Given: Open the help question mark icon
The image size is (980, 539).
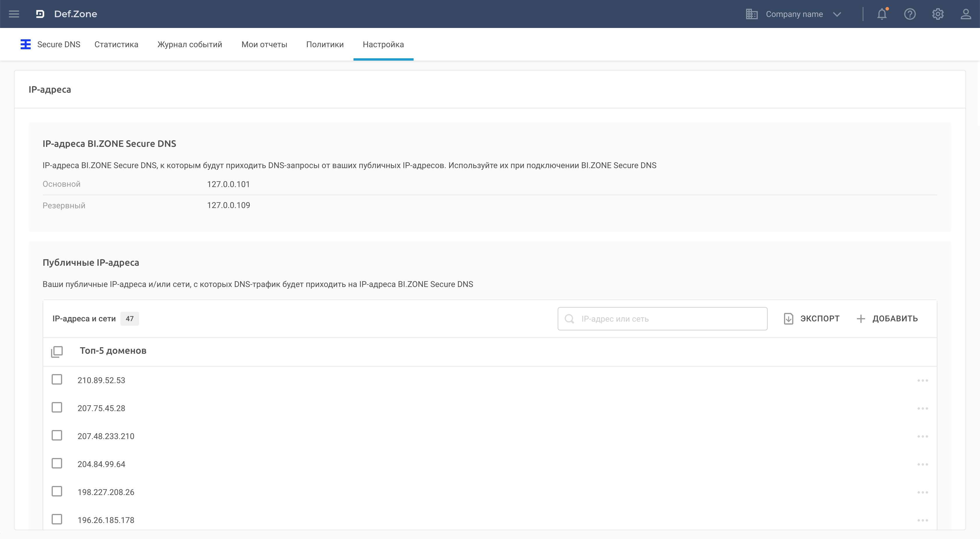Looking at the screenshot, I should pos(910,14).
